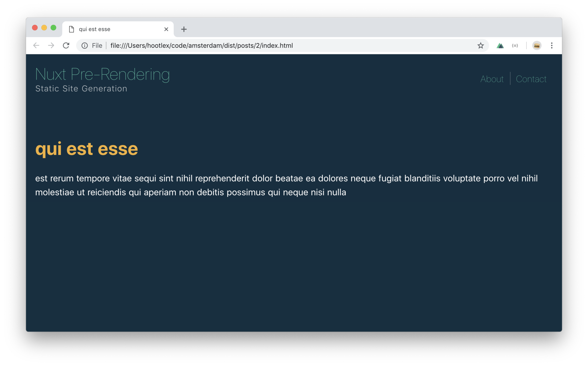Viewport: 588px width, 366px height.
Task: Click the "qui est esse" post heading
Action: click(87, 149)
